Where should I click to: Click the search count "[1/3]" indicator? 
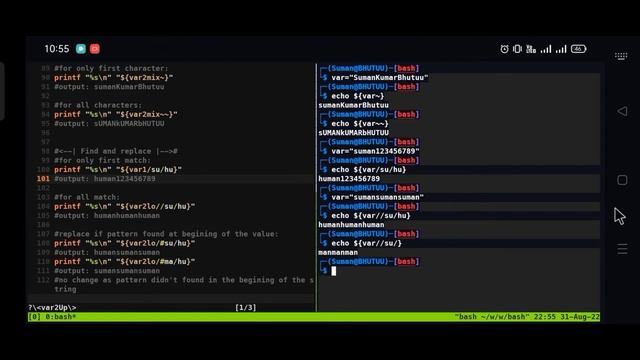pos(246,308)
